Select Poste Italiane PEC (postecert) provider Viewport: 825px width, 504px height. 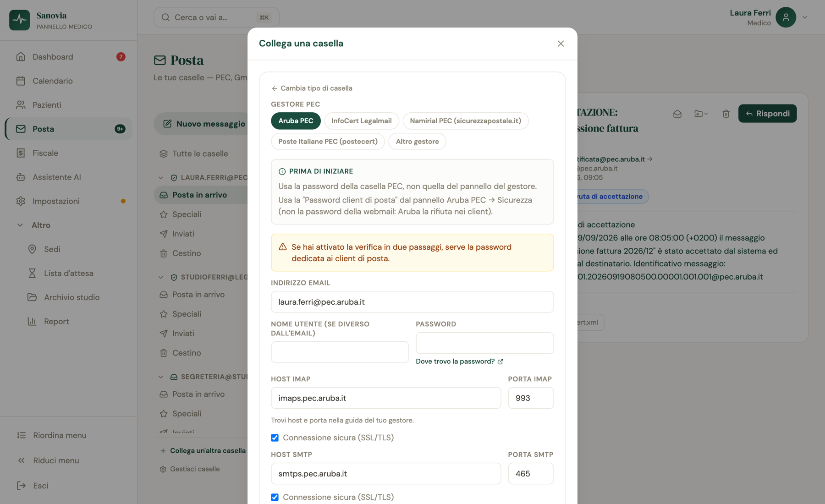click(x=328, y=142)
